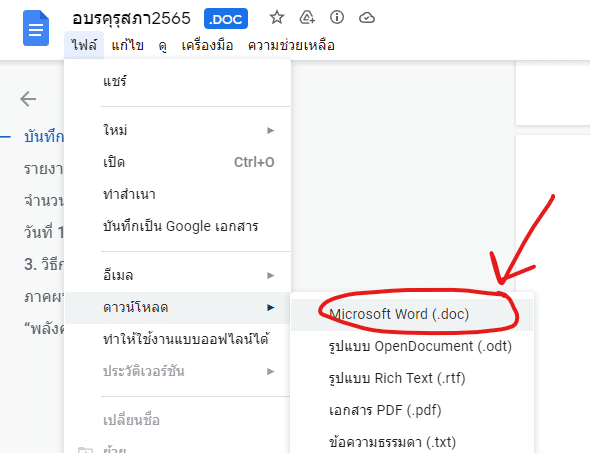Download as รูปแบบ Rich Text (.rtf)
The image size is (590, 453).
point(412,378)
